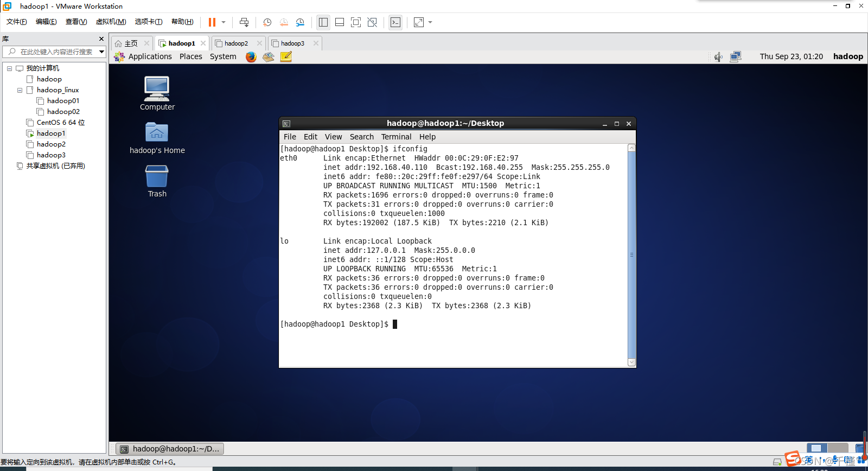Screen dimensions: 868x471
Task: Open the terminal View menu
Action: coord(333,137)
